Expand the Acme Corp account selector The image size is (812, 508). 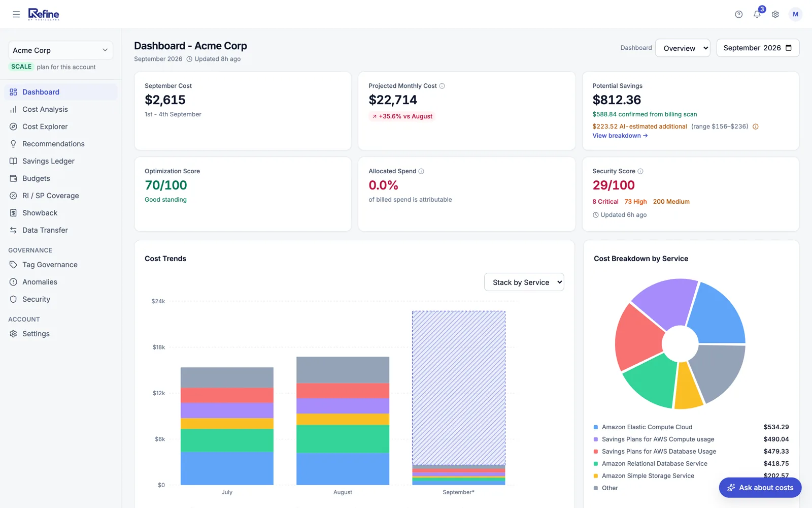coord(60,50)
